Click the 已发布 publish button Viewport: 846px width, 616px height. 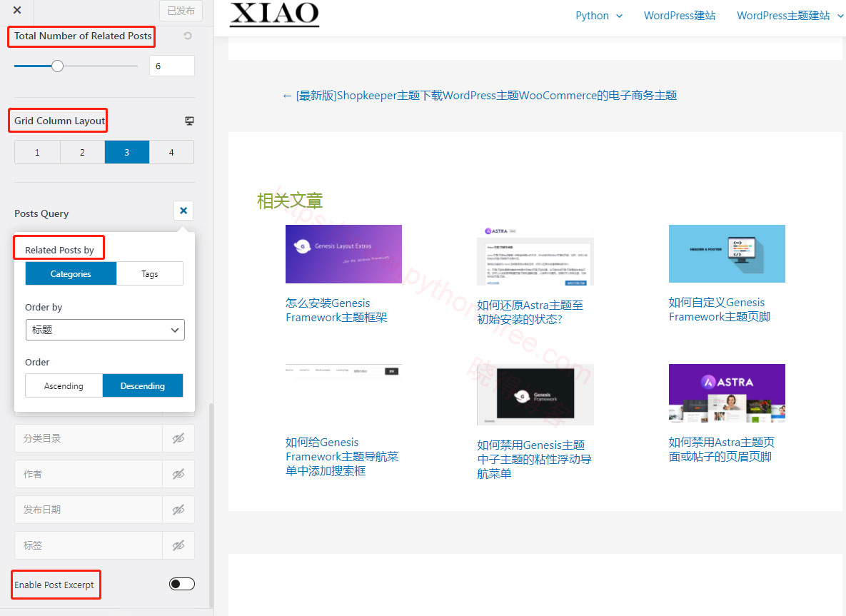181,11
